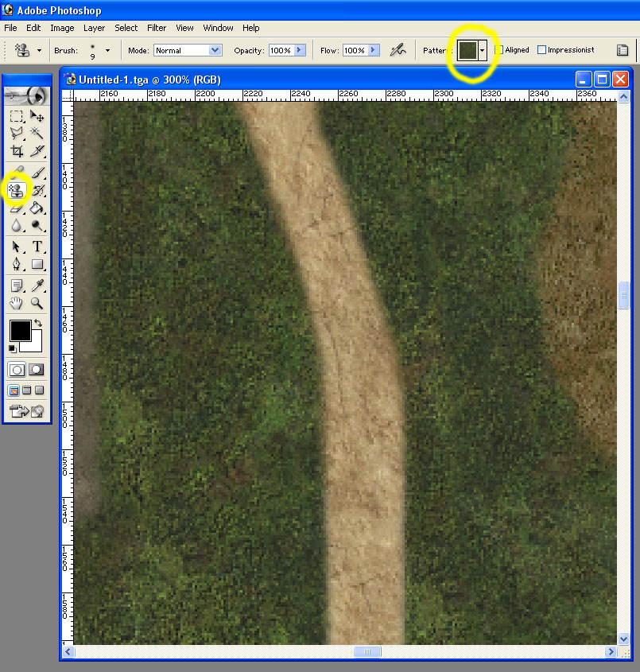Enable the Airbrush option icon
Screen dimensions: 640x672
(398, 50)
